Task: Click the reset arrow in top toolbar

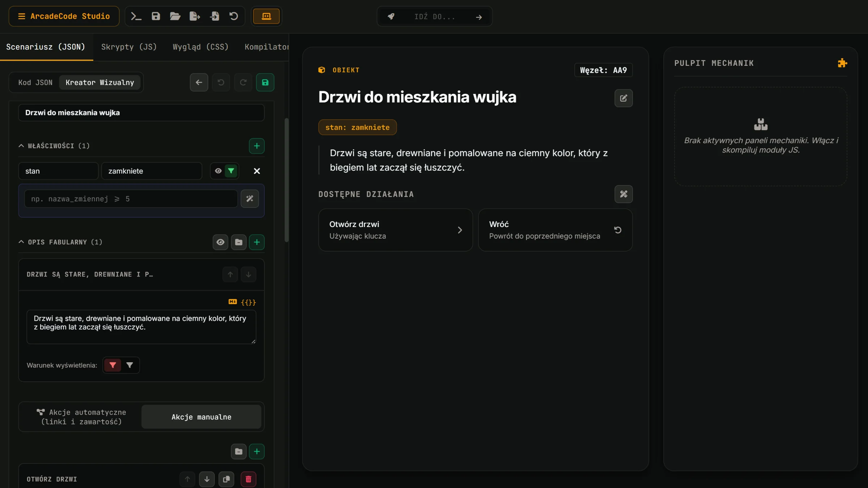Action: coord(234,16)
